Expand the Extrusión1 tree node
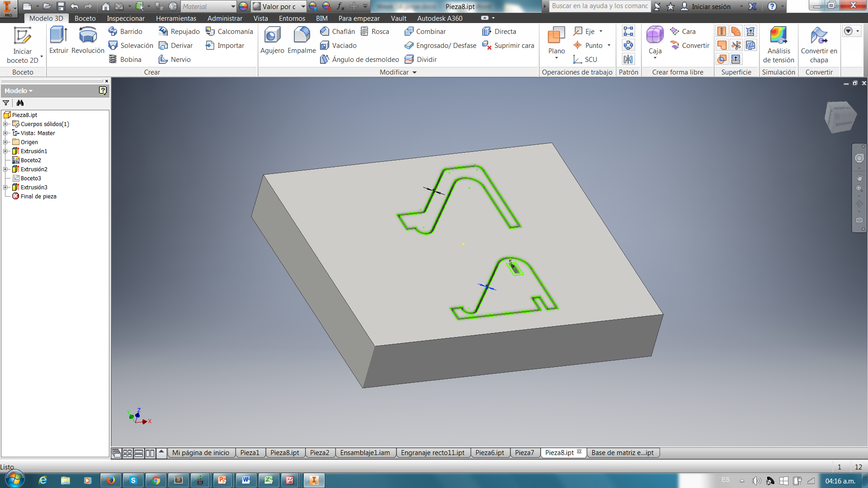Image resolution: width=868 pixels, height=488 pixels. (x=5, y=151)
